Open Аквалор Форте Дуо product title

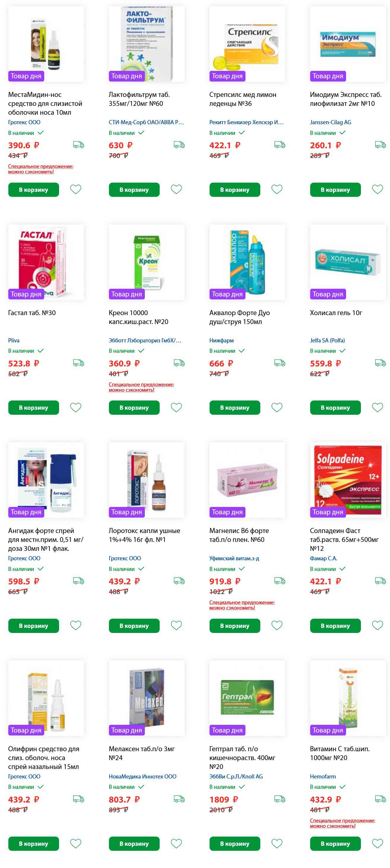click(239, 317)
